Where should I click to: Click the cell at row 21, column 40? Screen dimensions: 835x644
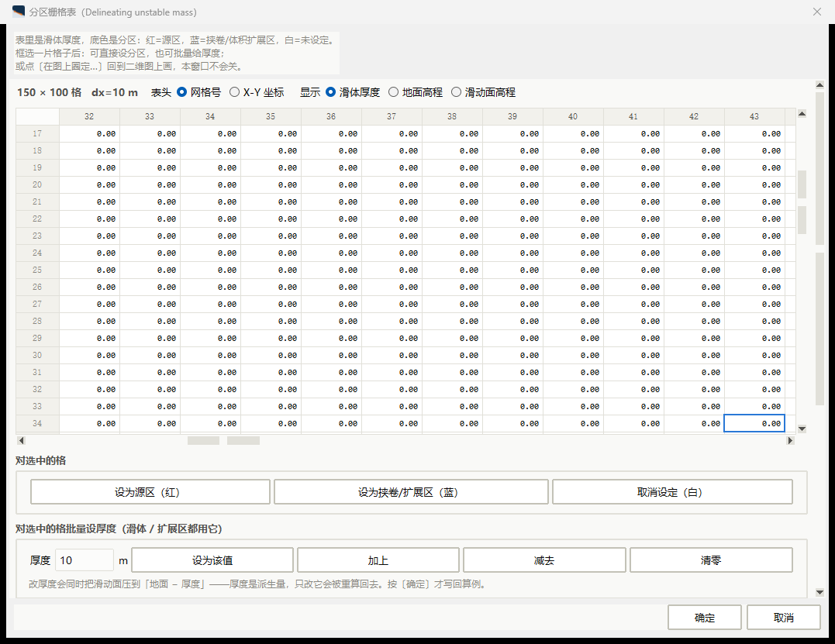click(x=573, y=201)
